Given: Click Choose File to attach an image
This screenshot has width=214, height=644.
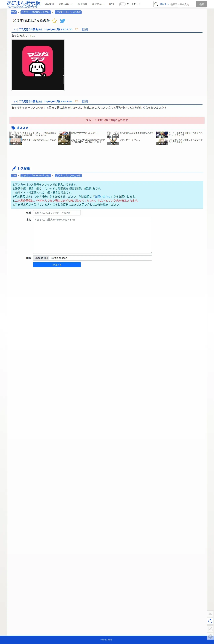Looking at the screenshot, I should (41, 258).
